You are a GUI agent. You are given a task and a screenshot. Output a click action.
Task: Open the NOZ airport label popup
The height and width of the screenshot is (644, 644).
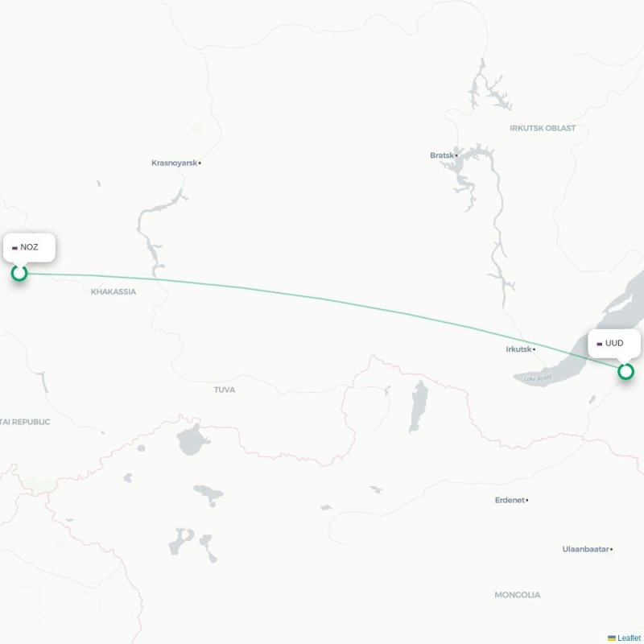tap(29, 247)
